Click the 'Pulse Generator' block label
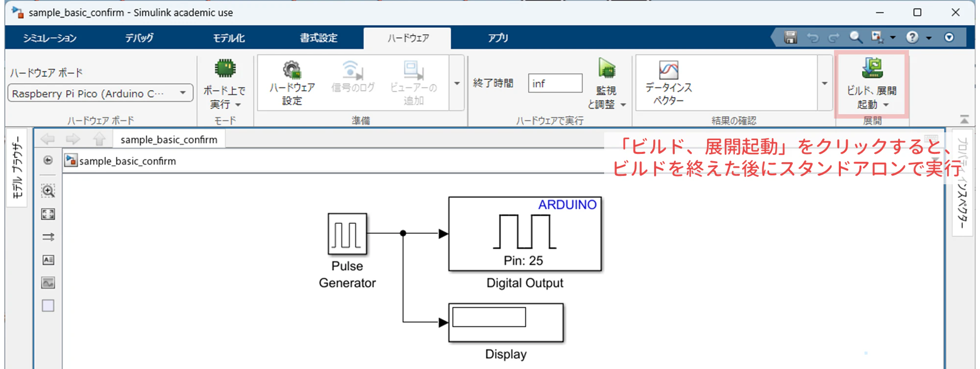The width and height of the screenshot is (980, 369). (x=347, y=274)
